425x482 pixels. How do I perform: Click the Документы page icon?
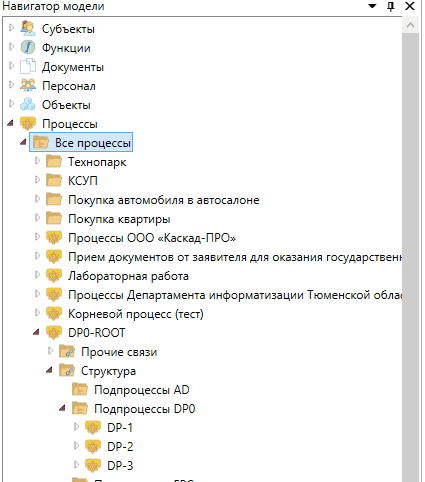(28, 66)
